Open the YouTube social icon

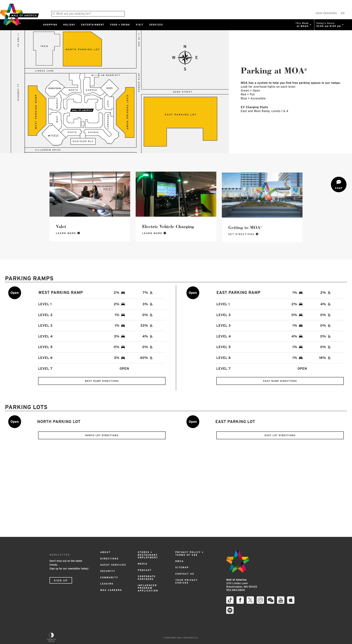click(x=281, y=600)
